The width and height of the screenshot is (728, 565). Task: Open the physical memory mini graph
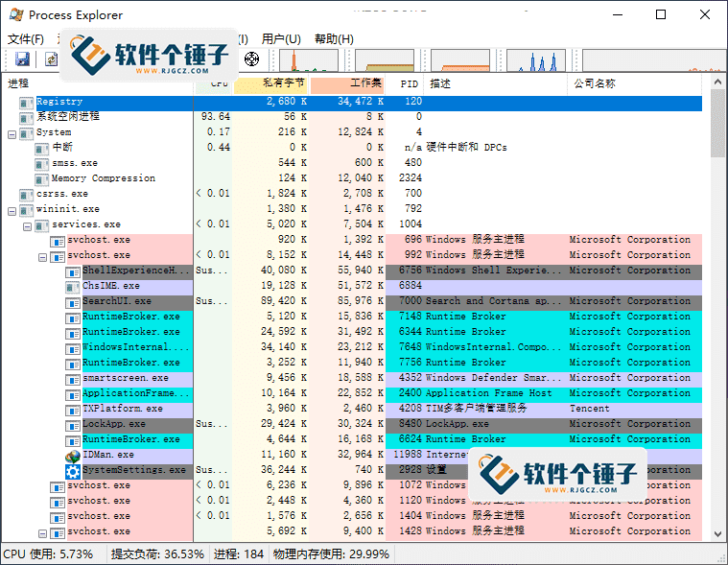[460, 60]
